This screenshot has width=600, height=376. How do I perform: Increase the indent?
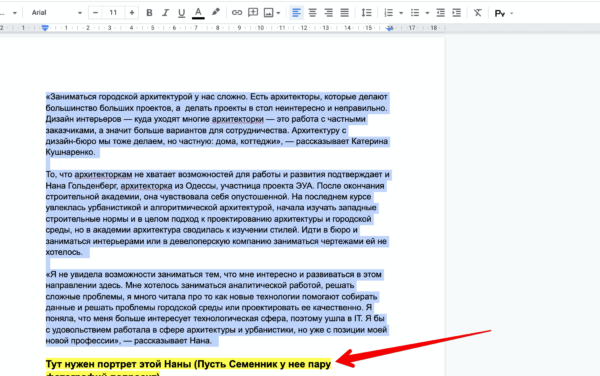[x=457, y=13]
